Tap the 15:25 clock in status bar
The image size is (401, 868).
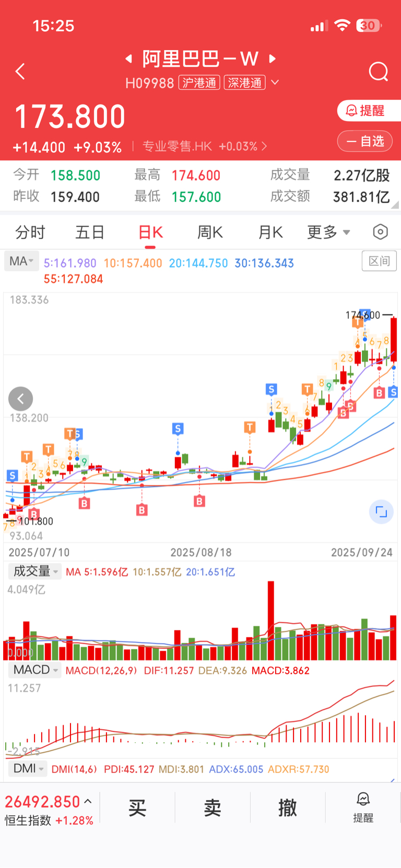53,26
